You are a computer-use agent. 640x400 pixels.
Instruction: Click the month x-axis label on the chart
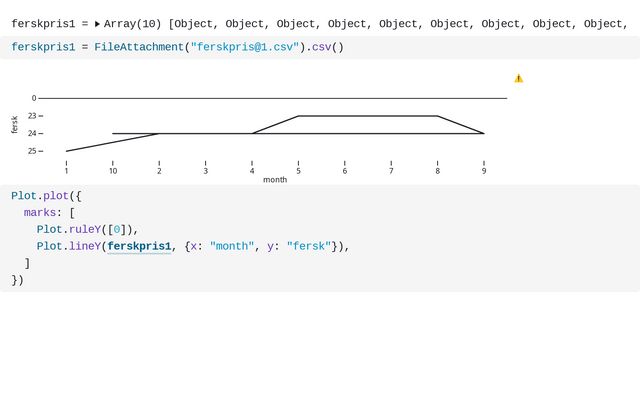coord(275,180)
